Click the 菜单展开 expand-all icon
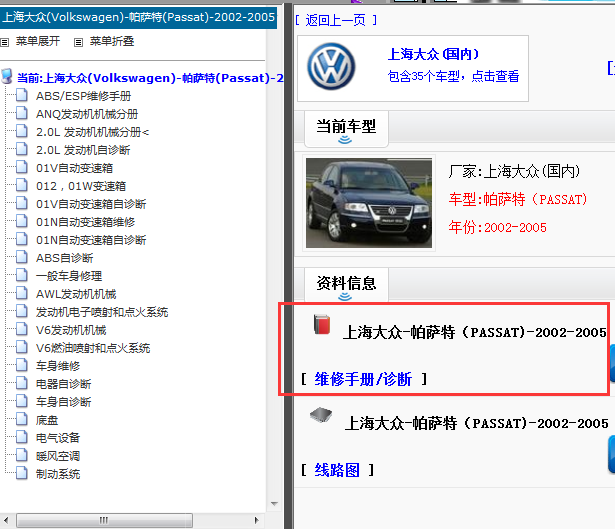Viewport: 615px width, 529px height. tap(4, 42)
